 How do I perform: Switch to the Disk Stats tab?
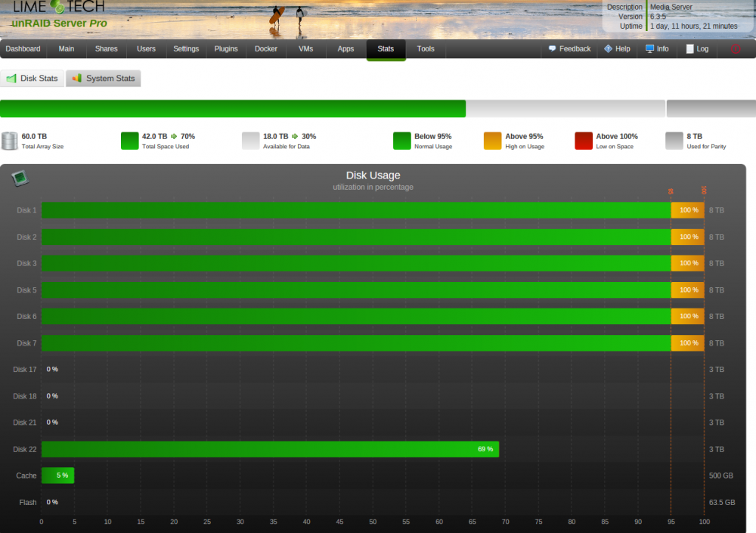coord(33,78)
